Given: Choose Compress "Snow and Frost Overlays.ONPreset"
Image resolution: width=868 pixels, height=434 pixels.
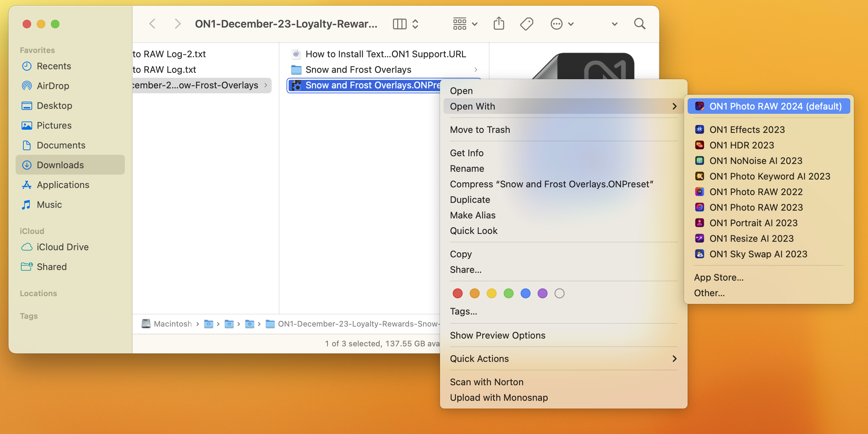Looking at the screenshot, I should [563, 184].
